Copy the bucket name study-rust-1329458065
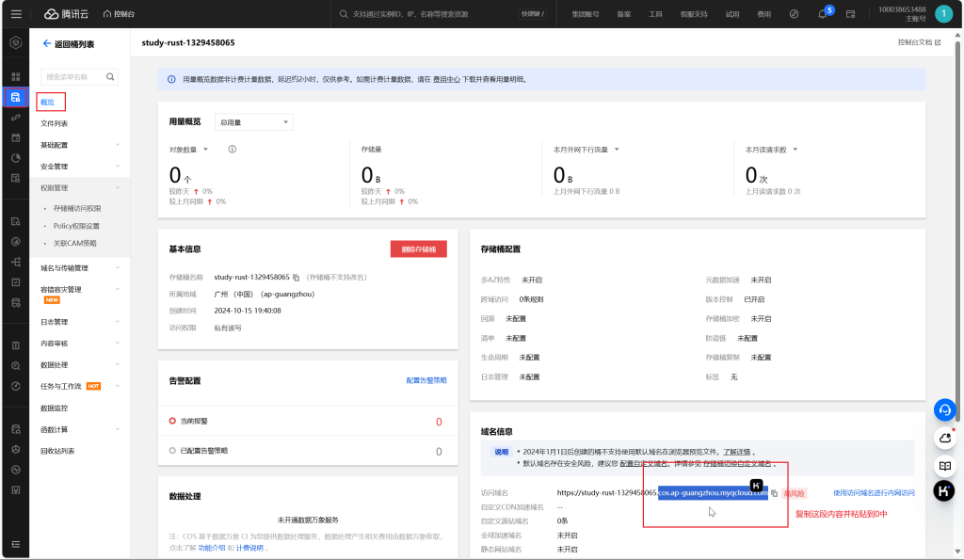964x560 pixels. [296, 278]
